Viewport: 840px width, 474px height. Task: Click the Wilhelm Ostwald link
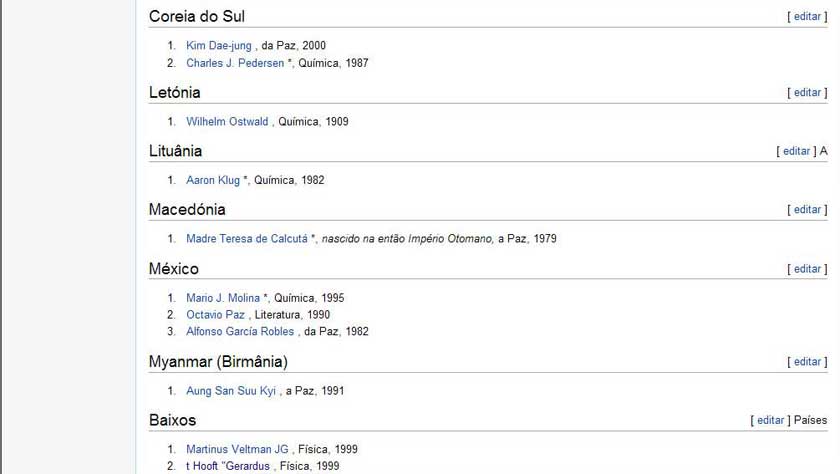click(227, 122)
